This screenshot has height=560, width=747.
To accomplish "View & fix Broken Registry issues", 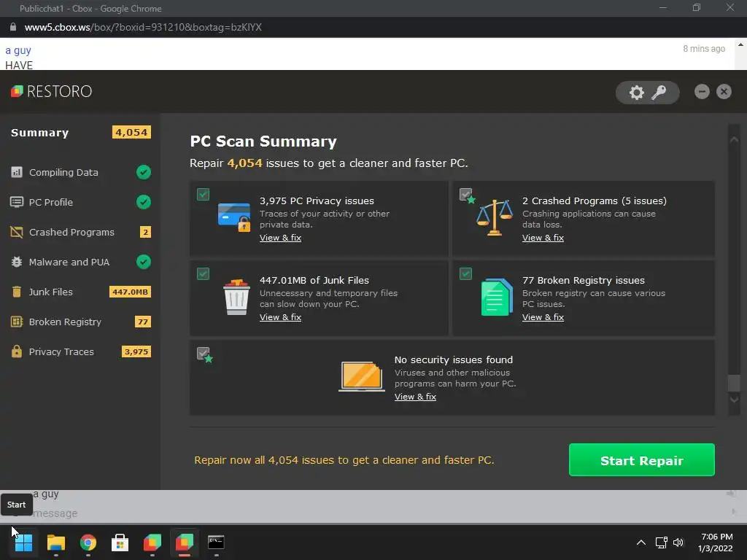I will click(543, 317).
